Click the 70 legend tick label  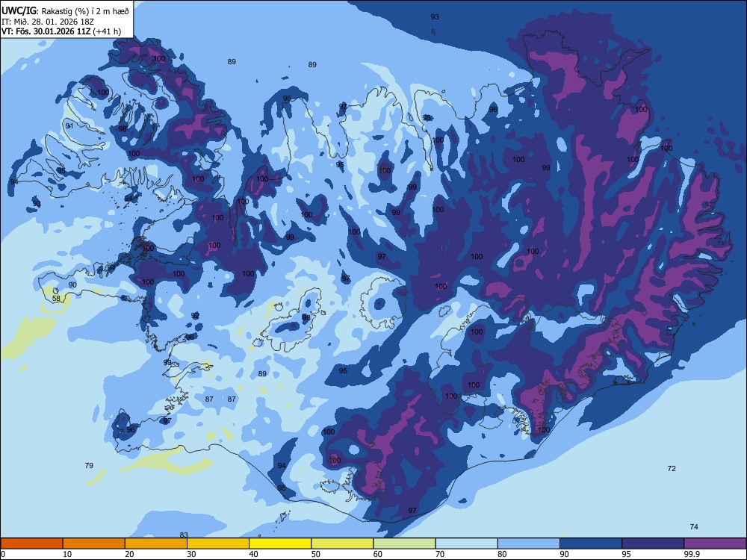440,554
